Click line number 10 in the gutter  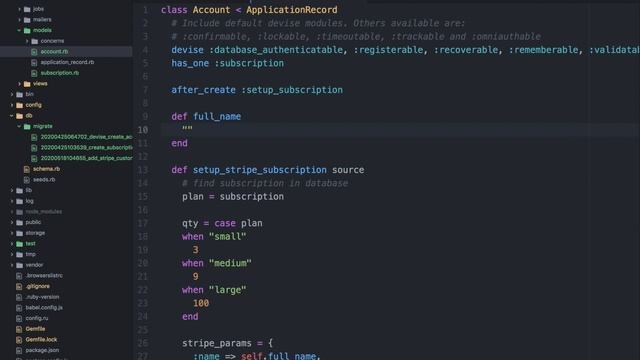tap(143, 130)
